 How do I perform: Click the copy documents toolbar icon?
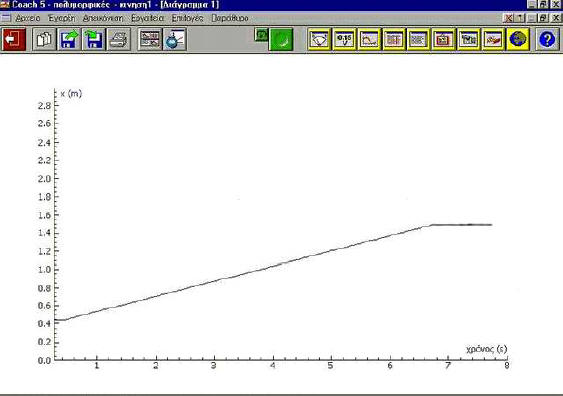pos(44,39)
